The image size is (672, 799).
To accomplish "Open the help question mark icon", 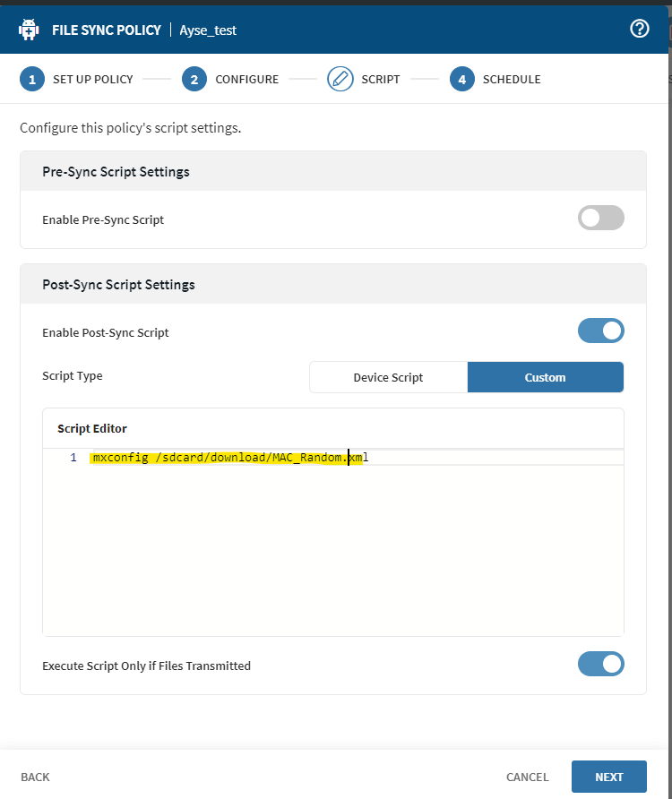I will pyautogui.click(x=639, y=29).
